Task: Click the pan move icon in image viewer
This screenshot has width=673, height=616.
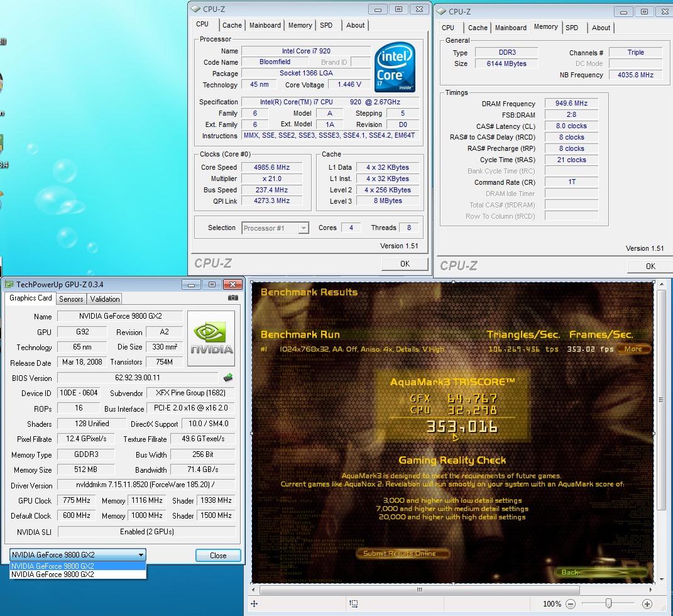Action: (x=254, y=604)
